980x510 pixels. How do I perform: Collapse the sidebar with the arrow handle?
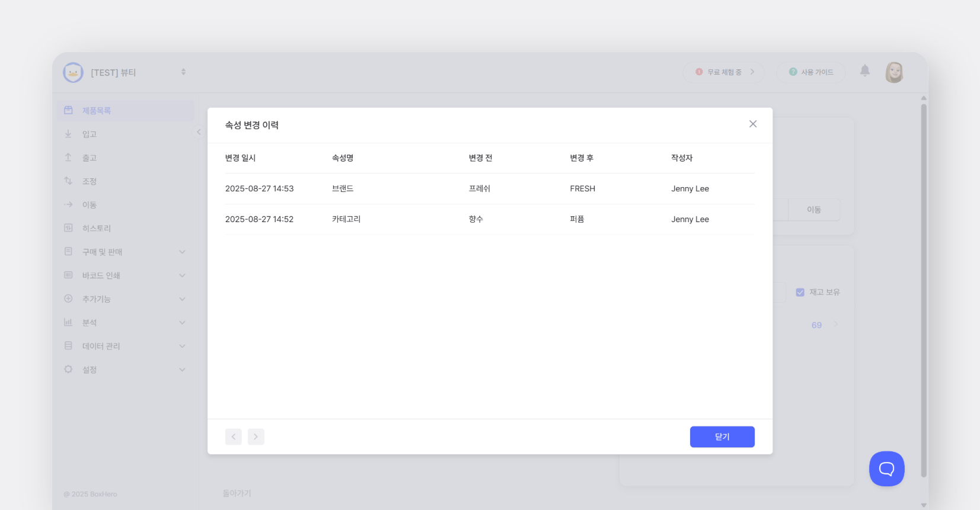click(x=199, y=132)
